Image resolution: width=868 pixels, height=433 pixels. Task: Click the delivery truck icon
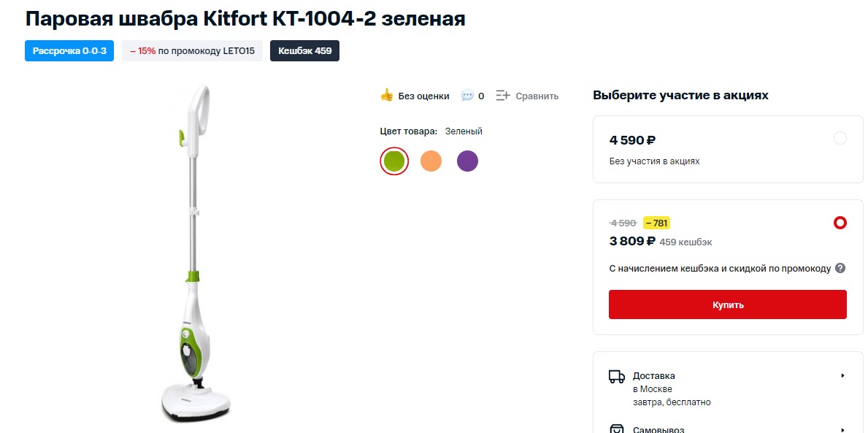tap(617, 377)
